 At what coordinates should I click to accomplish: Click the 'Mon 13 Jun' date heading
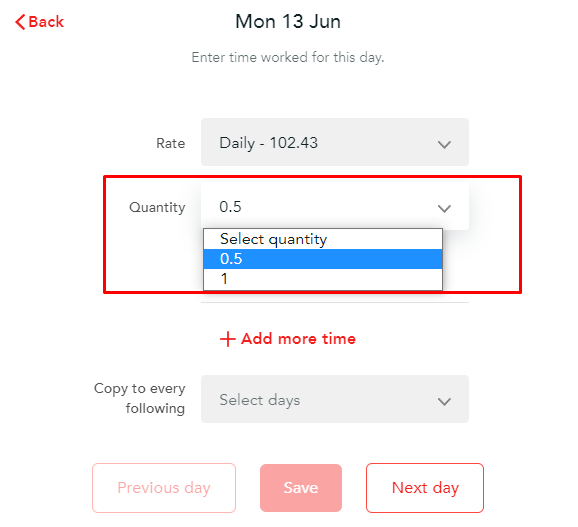[288, 21]
